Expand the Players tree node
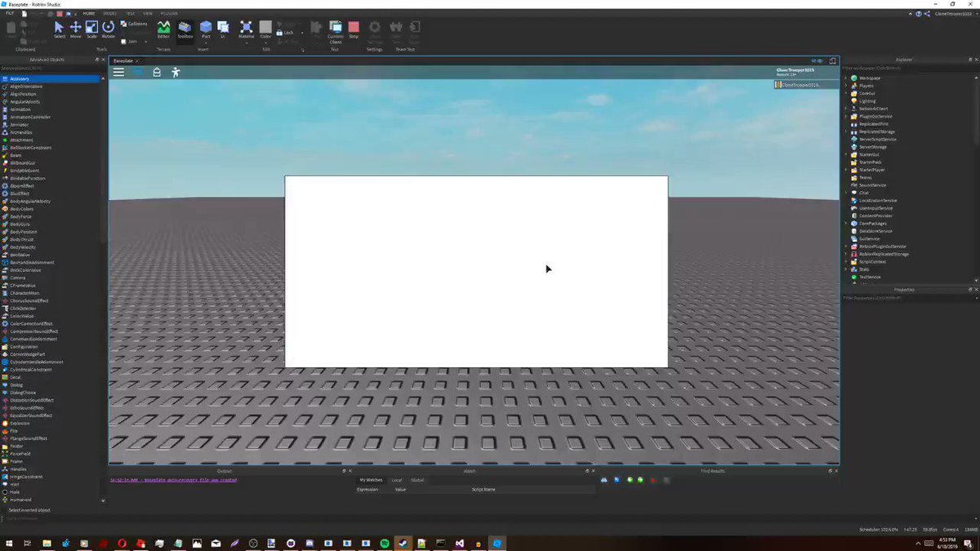The image size is (980, 551). point(845,86)
